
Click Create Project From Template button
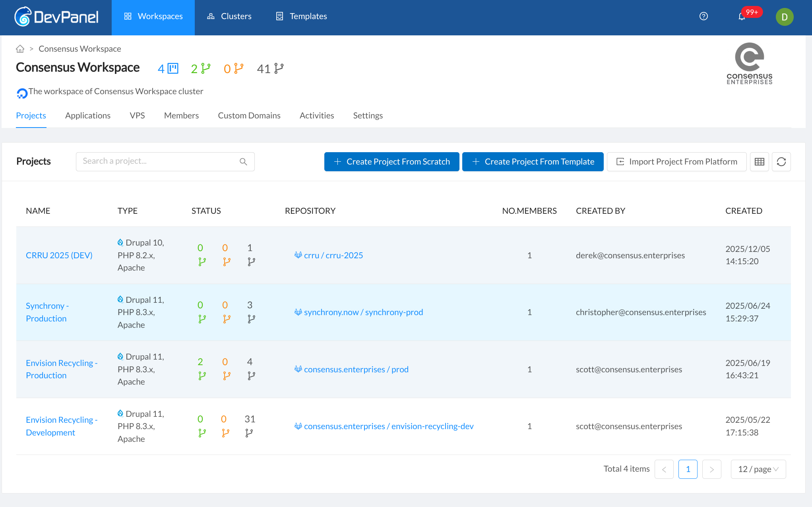pos(533,162)
